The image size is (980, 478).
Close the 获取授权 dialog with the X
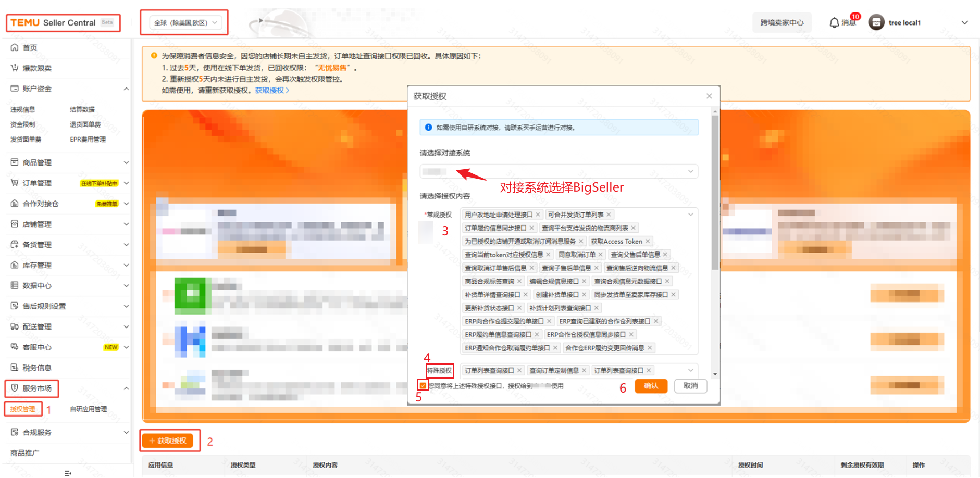709,96
